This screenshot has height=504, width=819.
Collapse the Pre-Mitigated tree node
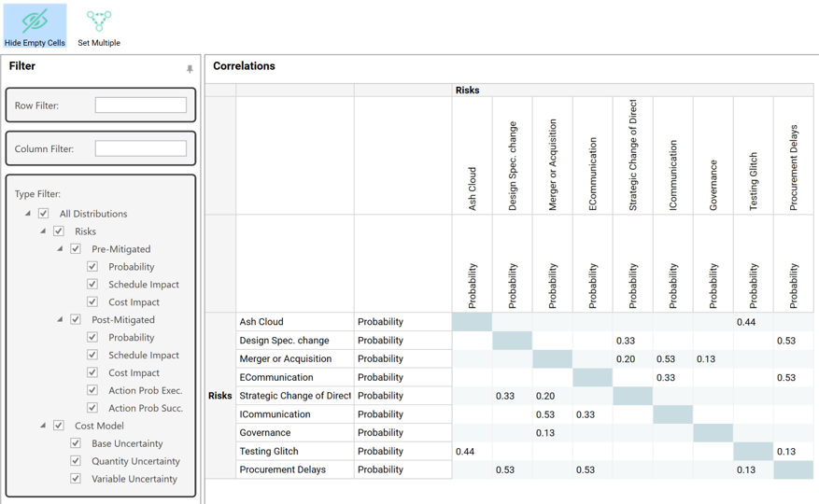point(61,249)
